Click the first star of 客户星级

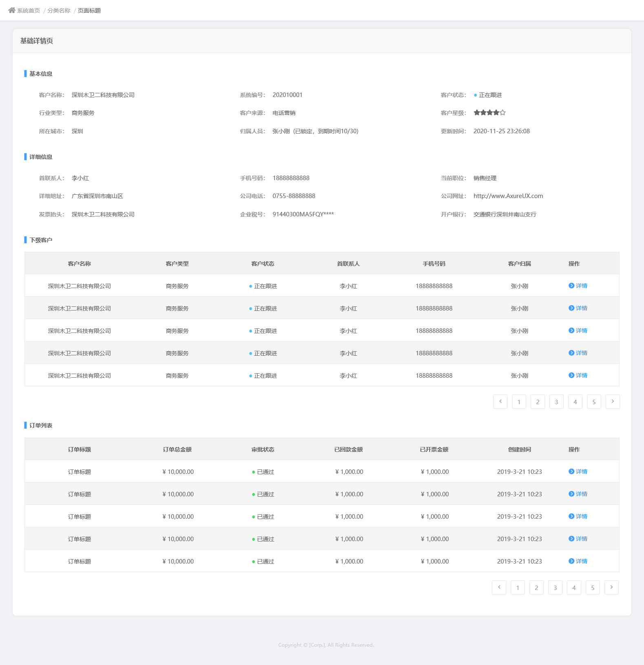(x=476, y=112)
